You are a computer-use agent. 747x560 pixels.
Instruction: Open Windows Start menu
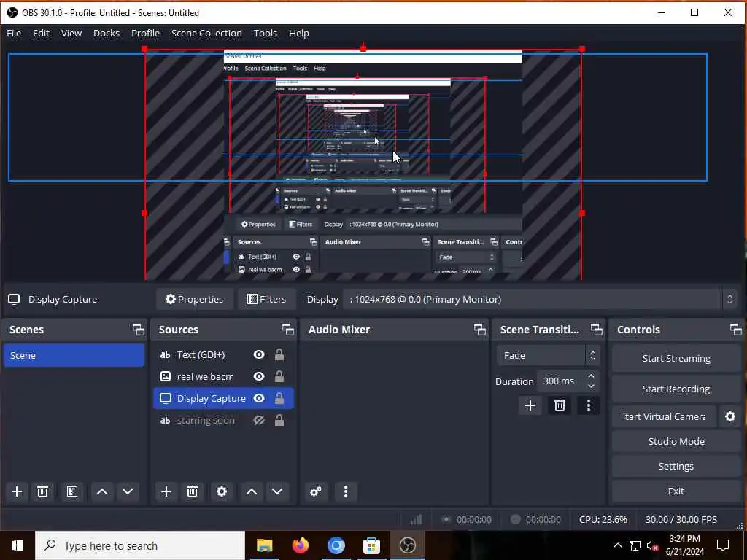(18, 545)
